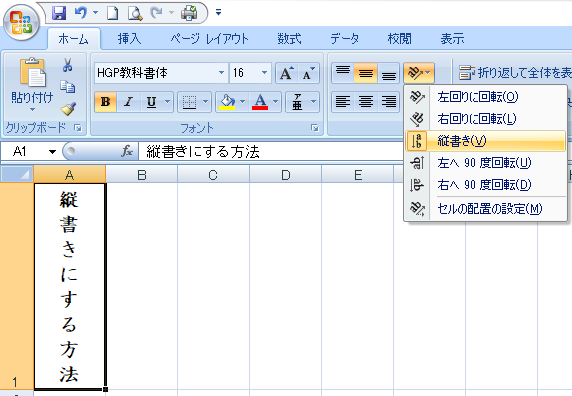Viewport: 572px width, 396px height.
Task: Toggle underline formatting
Action: (151, 102)
